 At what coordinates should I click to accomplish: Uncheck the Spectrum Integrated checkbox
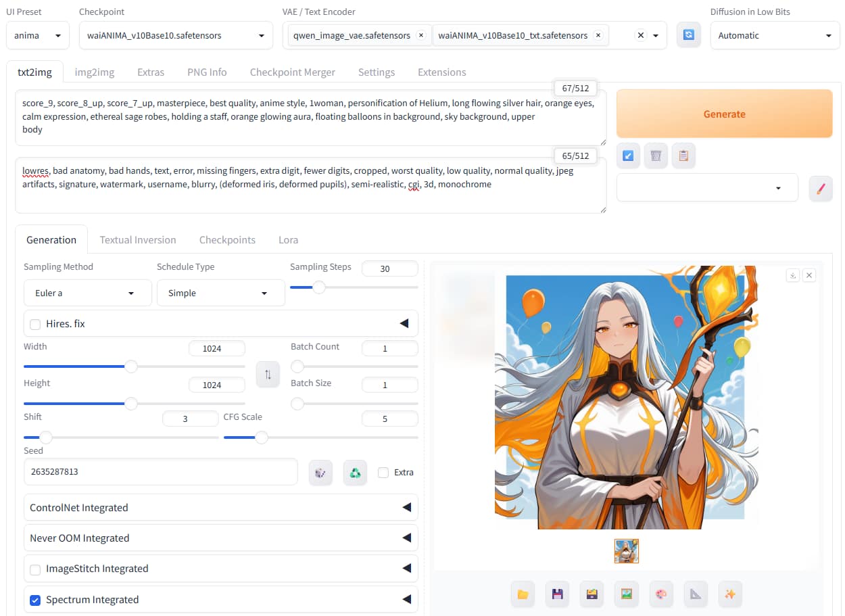coord(35,600)
